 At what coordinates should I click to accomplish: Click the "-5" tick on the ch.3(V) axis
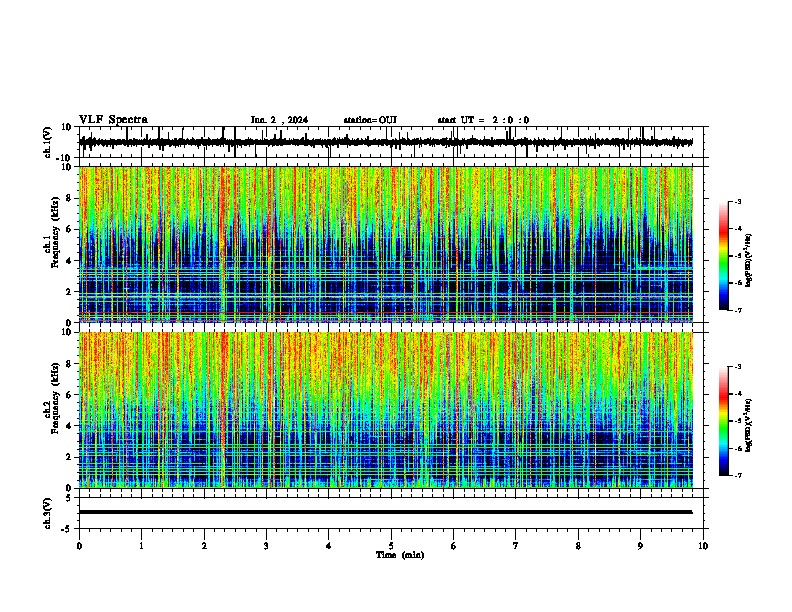coord(67,529)
